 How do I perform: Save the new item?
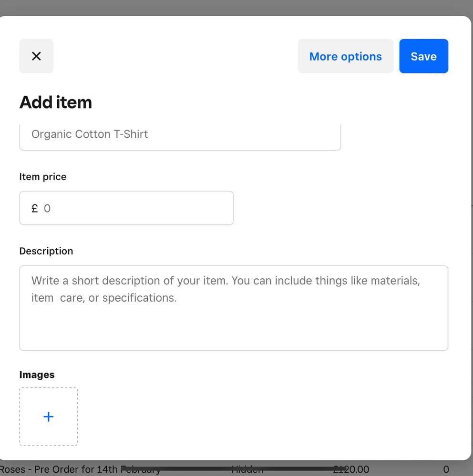(x=423, y=56)
